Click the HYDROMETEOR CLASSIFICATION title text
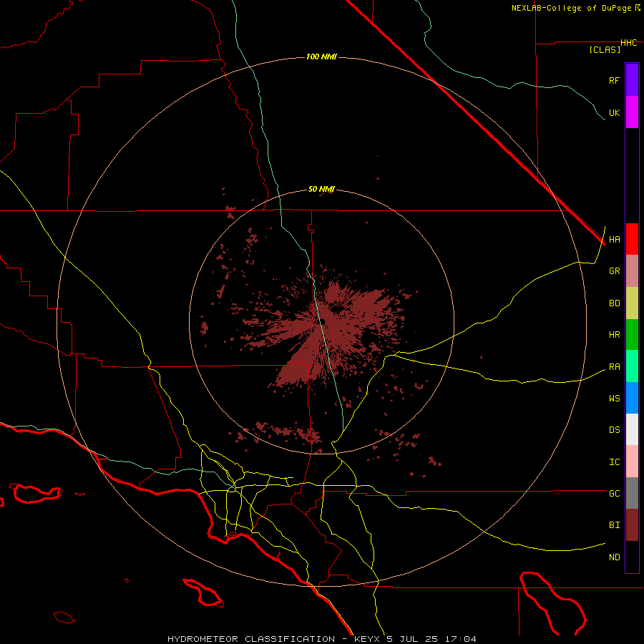The height and width of the screenshot is (644, 644). (x=251, y=639)
